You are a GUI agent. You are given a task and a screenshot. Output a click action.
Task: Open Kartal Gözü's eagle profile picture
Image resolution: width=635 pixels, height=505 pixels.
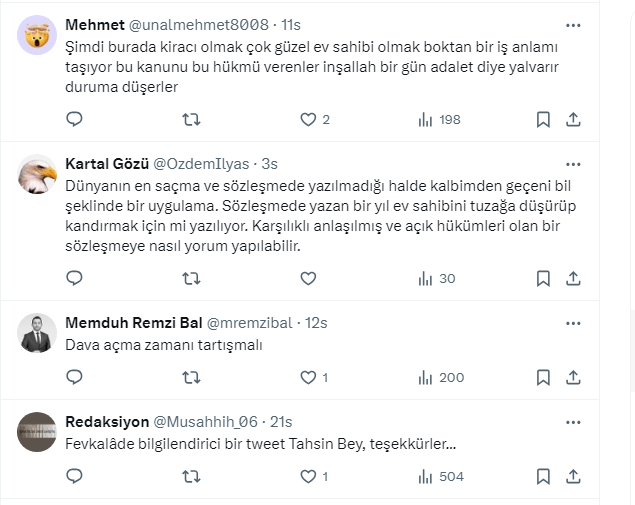click(x=38, y=176)
